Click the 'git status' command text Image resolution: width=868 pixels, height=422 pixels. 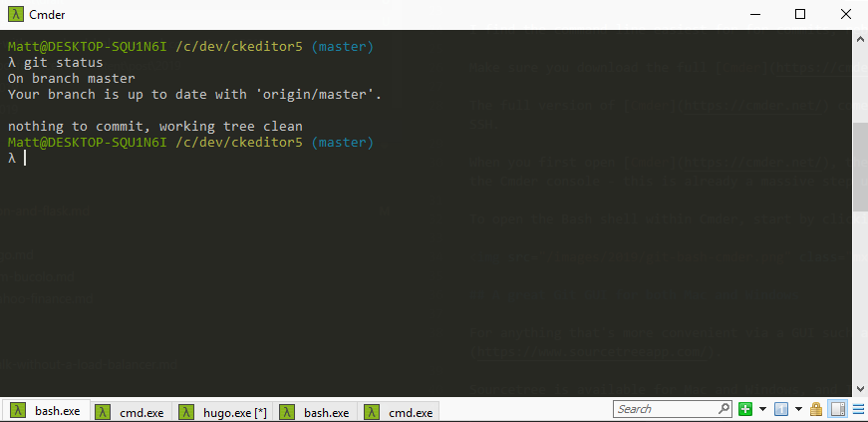(x=63, y=63)
